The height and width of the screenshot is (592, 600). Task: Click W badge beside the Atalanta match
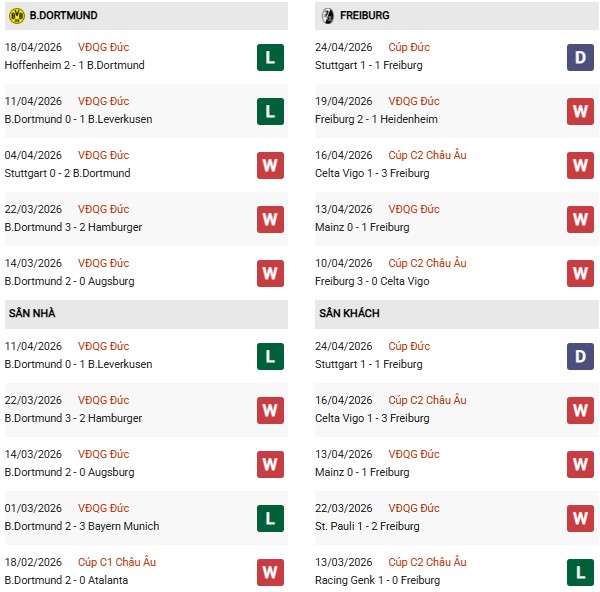click(269, 572)
